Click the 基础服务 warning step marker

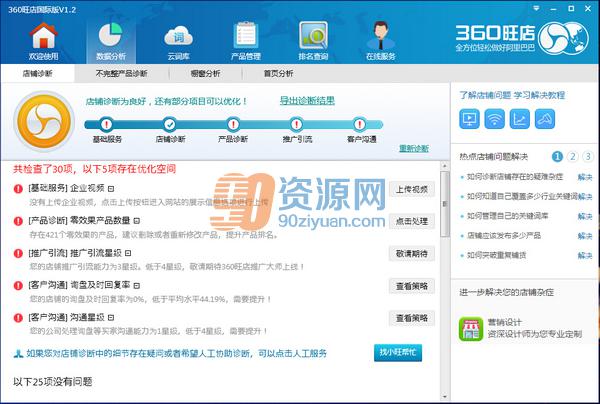click(x=107, y=124)
